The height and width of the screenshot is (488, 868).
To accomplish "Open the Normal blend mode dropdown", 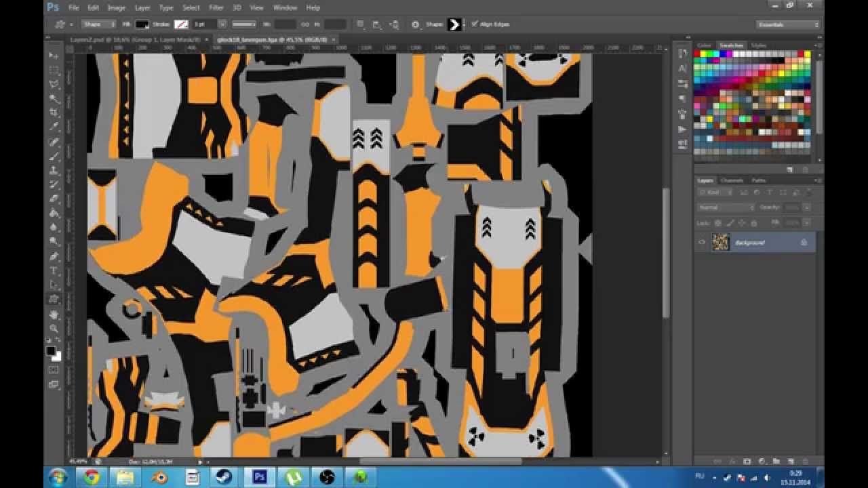I will (x=726, y=207).
